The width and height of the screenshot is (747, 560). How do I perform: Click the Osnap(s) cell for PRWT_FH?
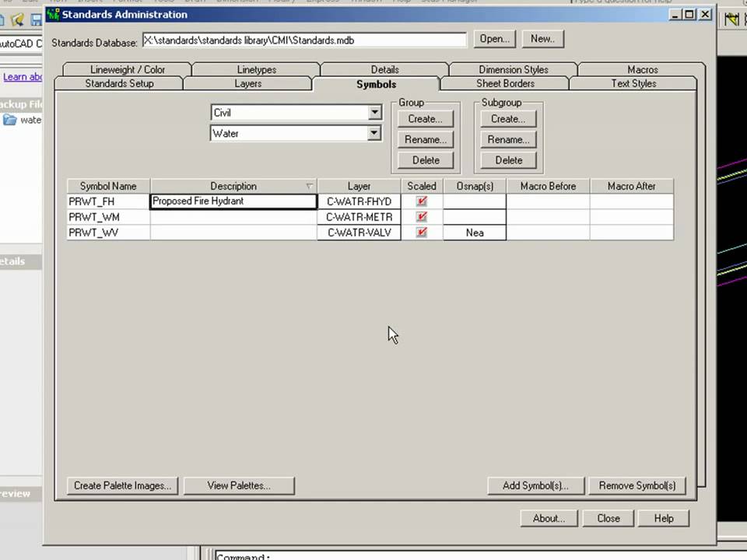click(x=475, y=201)
